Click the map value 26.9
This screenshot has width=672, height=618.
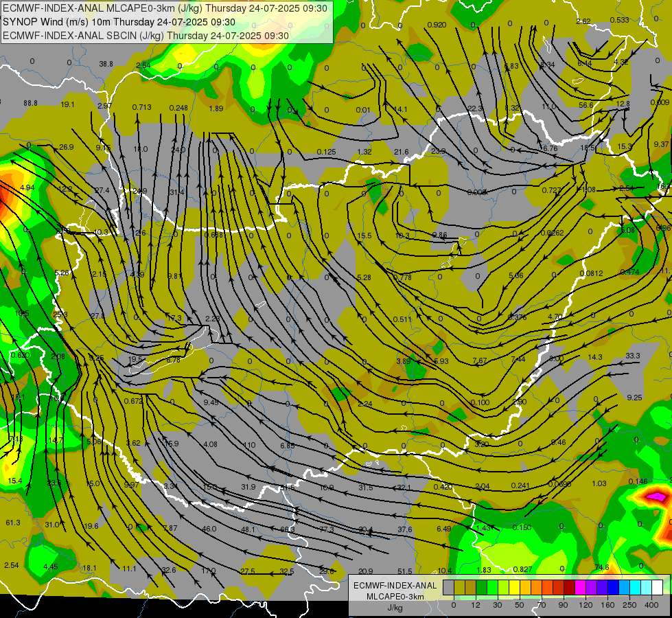[x=66, y=147]
